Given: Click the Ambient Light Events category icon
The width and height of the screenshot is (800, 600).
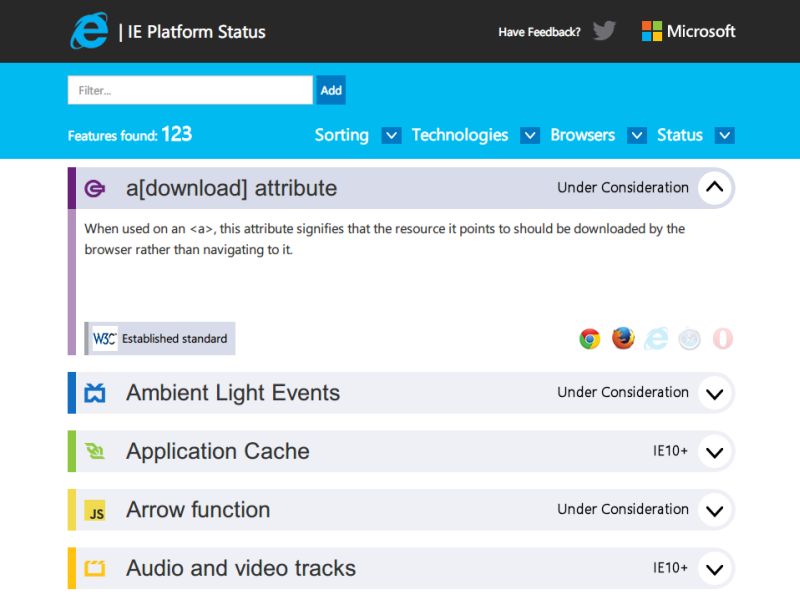Looking at the screenshot, I should [95, 393].
